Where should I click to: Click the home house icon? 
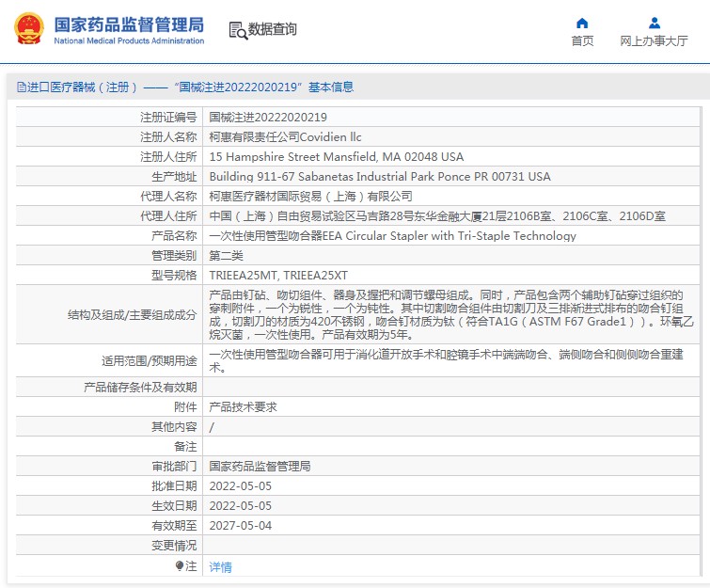[582, 23]
